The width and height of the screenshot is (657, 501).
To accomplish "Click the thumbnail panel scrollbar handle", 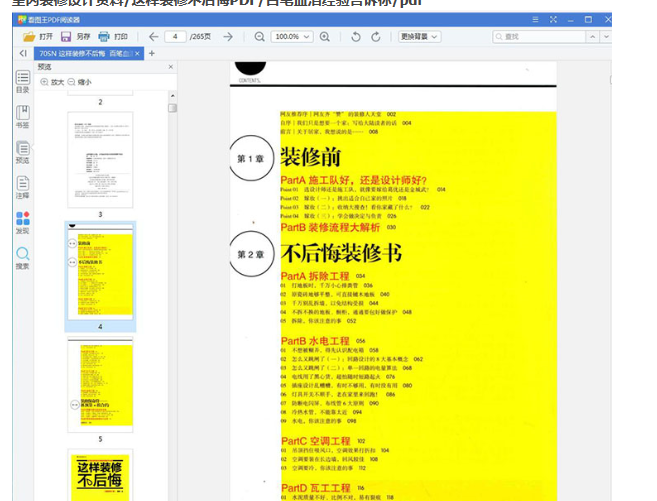I will tap(173, 108).
